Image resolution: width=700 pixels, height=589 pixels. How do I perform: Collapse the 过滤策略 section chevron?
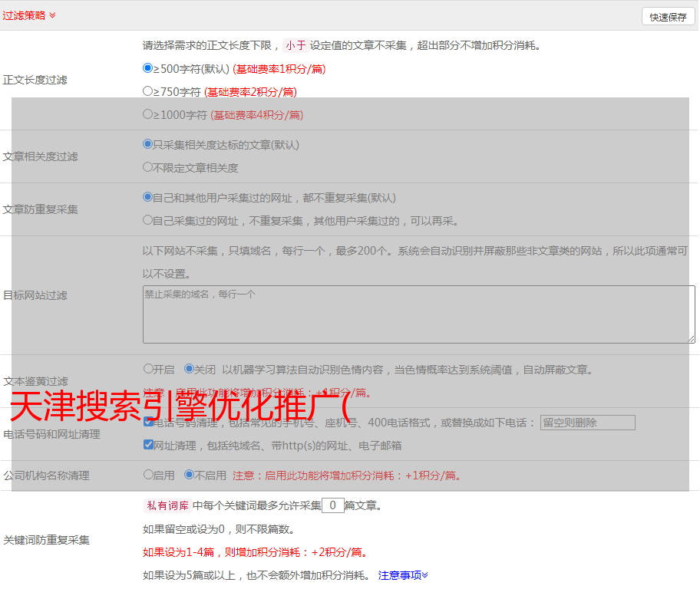52,15
